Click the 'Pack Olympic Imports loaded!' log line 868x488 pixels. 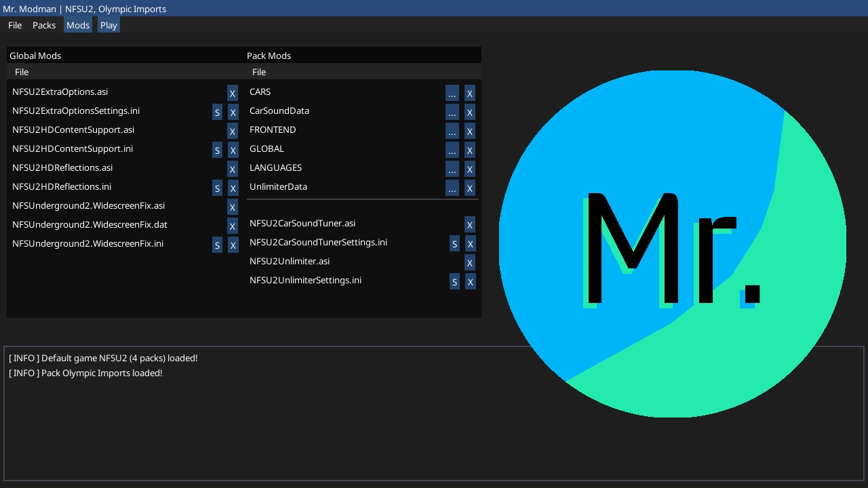pos(85,373)
